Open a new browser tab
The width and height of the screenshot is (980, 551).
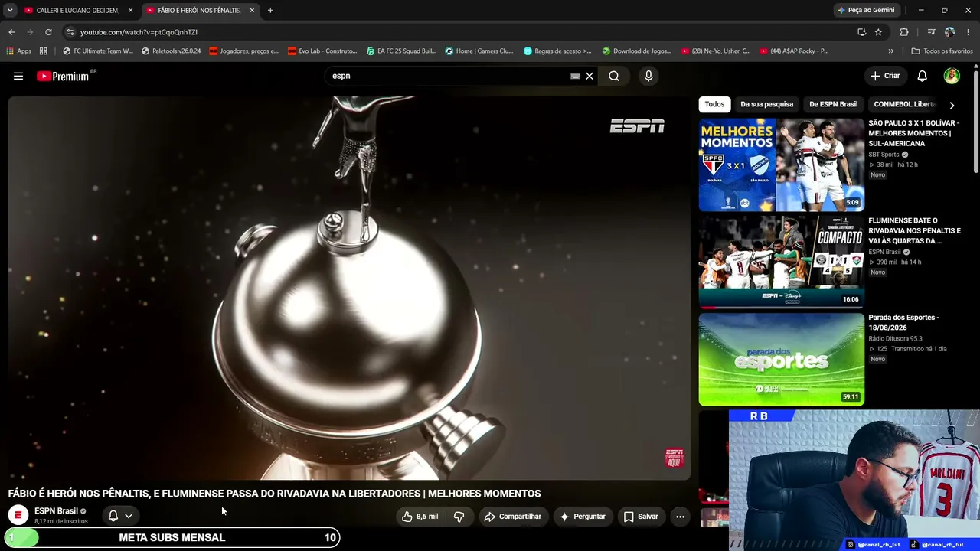click(x=270, y=10)
